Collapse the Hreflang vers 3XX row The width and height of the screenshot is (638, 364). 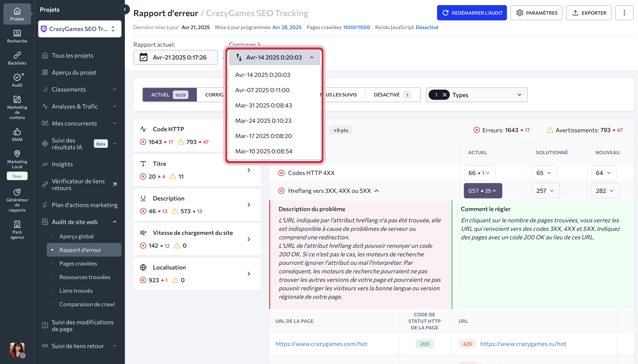point(377,191)
